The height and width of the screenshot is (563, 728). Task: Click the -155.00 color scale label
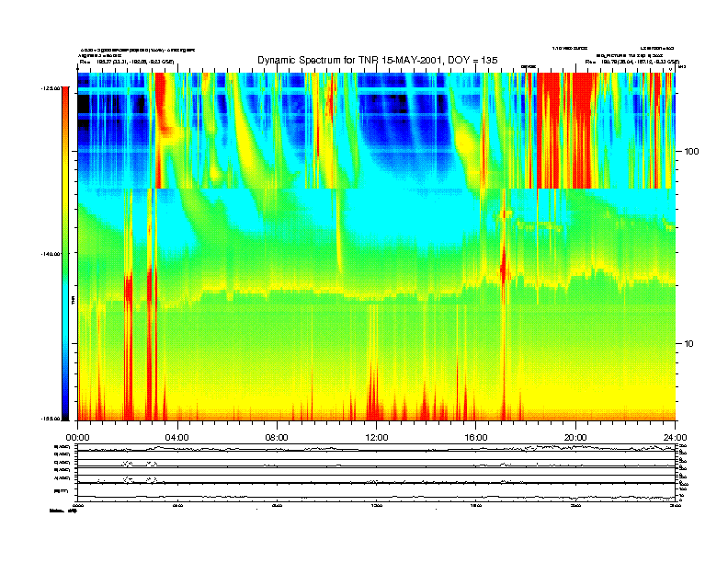pyautogui.click(x=51, y=419)
